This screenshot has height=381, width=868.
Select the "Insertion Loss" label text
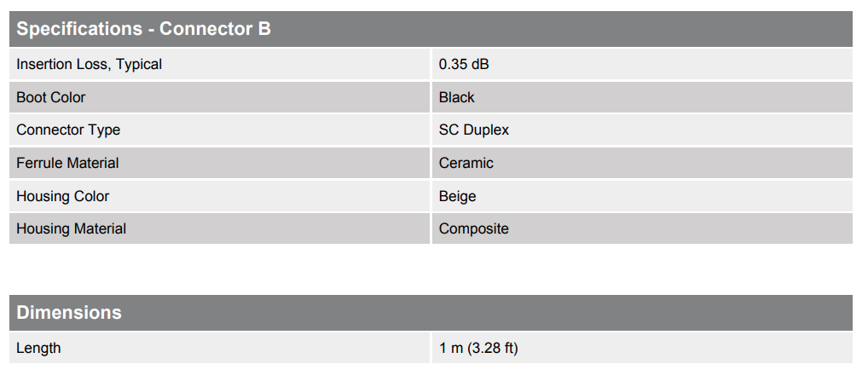point(64,64)
